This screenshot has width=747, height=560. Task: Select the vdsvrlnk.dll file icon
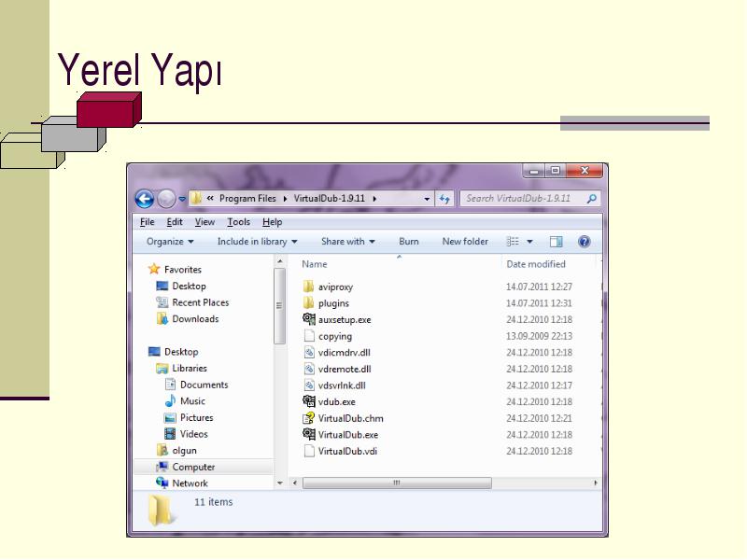[309, 385]
